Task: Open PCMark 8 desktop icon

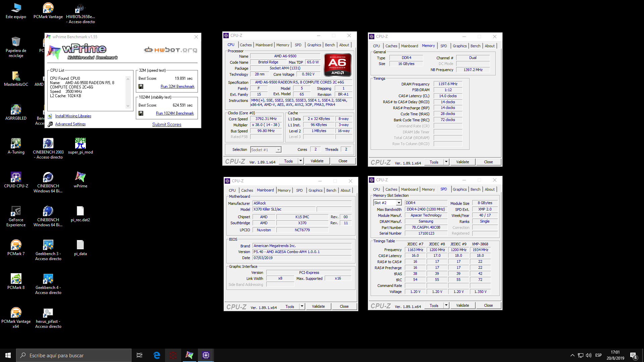Action: (16, 282)
